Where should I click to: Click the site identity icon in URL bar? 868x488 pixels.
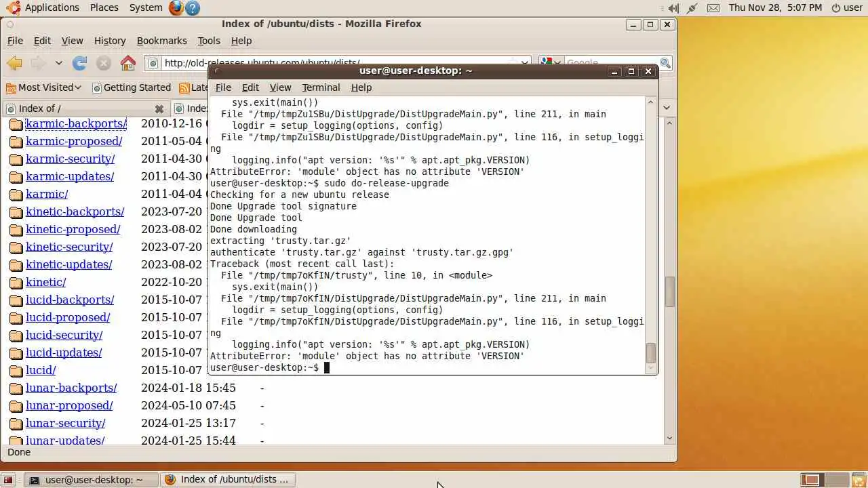click(153, 63)
